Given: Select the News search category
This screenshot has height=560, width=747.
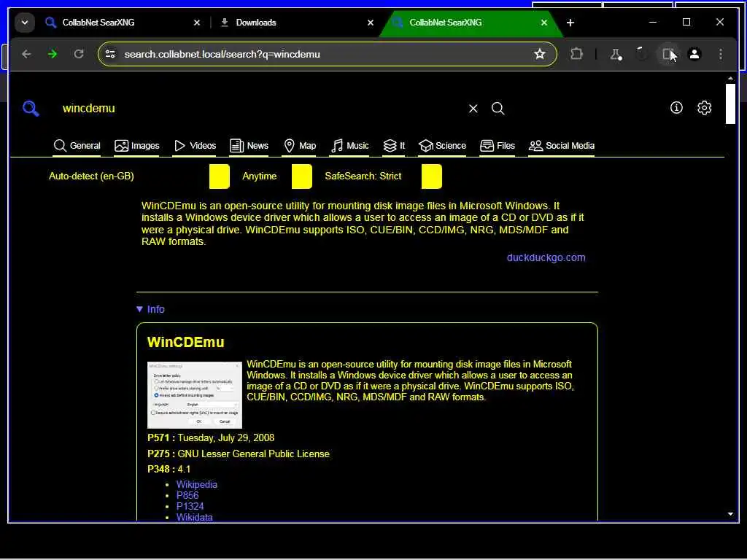Looking at the screenshot, I should 249,146.
